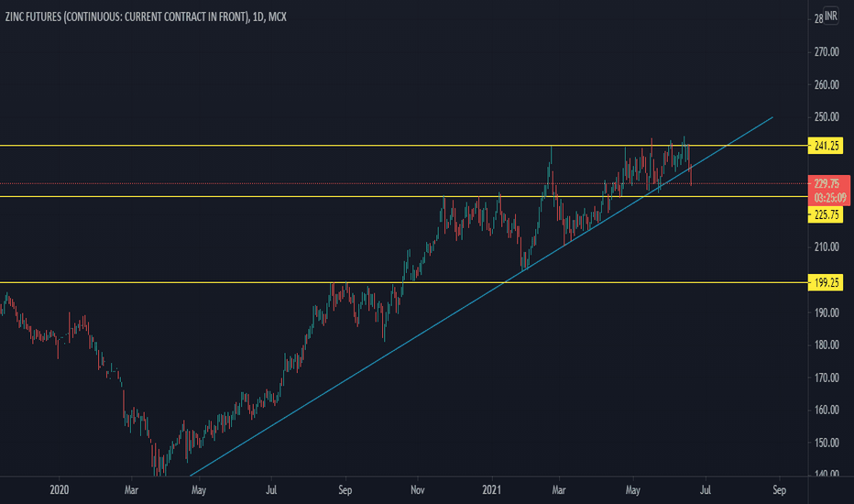This screenshot has height=504, width=854.
Task: Click the 180.00 price axis label
Action: pos(827,345)
